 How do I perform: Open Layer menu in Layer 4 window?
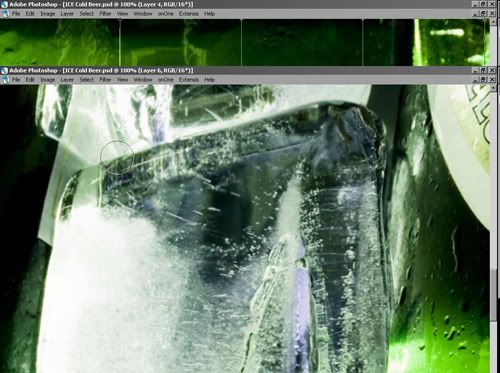(x=67, y=14)
